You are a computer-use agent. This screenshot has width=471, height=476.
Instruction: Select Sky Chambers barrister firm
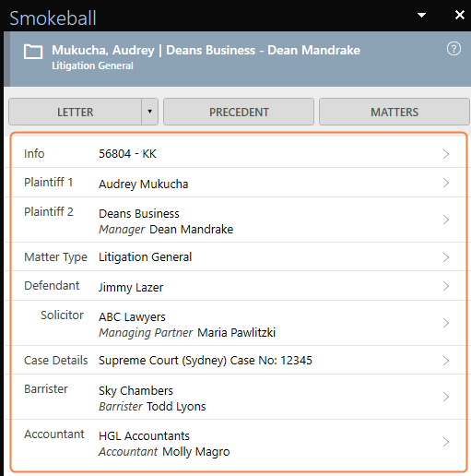point(135,391)
